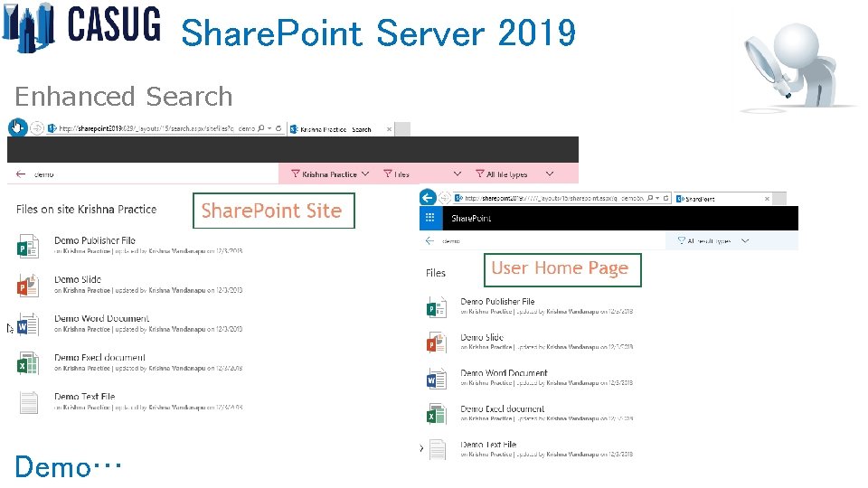
Task: Click PowerPoint file icon in right results
Action: pos(436,343)
